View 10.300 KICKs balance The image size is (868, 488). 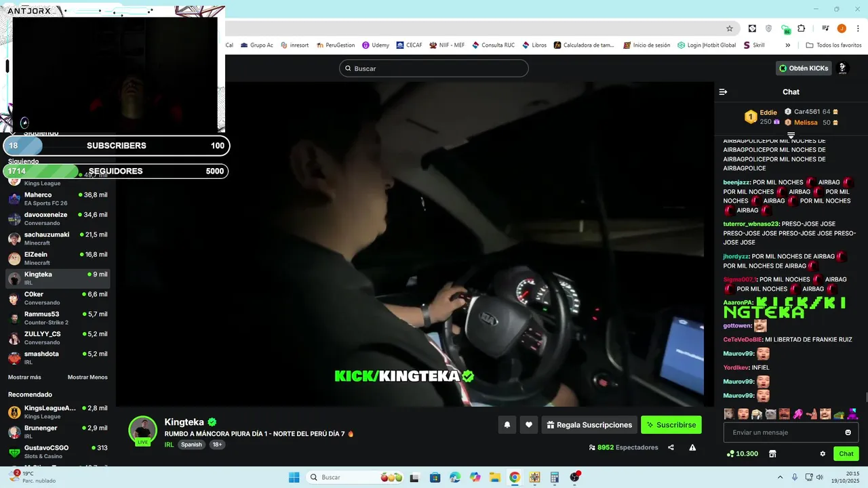(742, 453)
